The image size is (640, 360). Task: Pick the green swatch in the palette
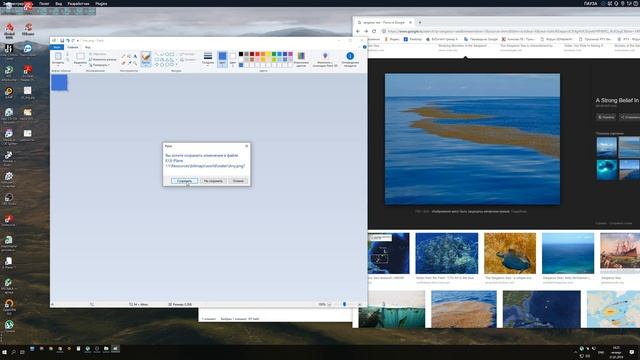[274, 54]
